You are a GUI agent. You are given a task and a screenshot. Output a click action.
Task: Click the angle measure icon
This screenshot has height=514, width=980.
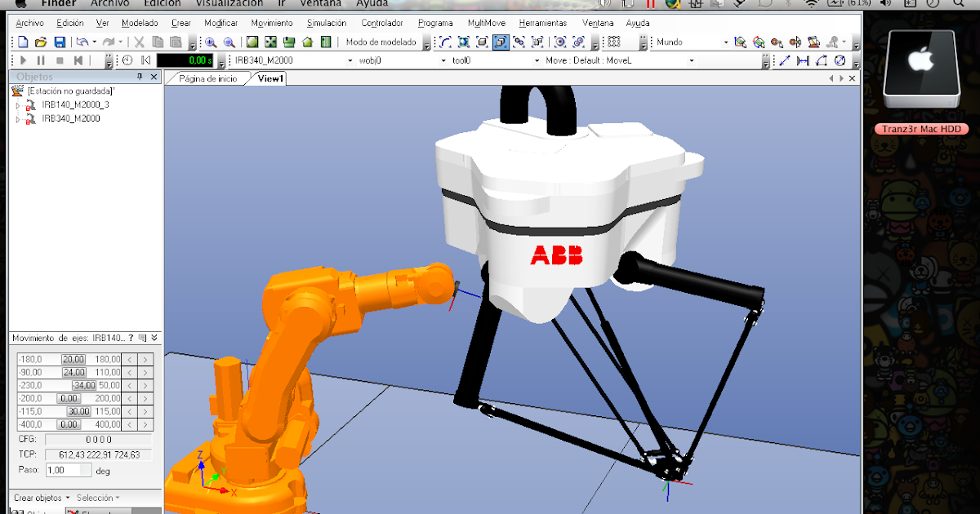coord(822,60)
